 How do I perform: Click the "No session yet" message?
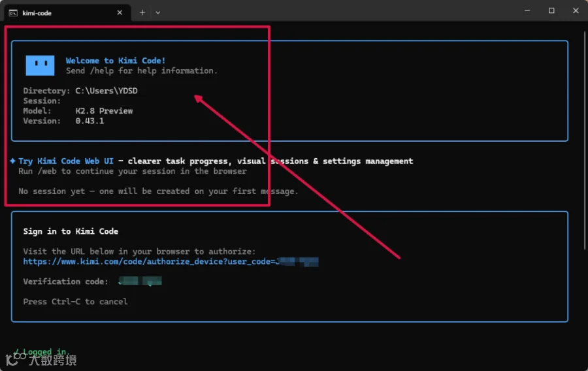[x=158, y=191]
